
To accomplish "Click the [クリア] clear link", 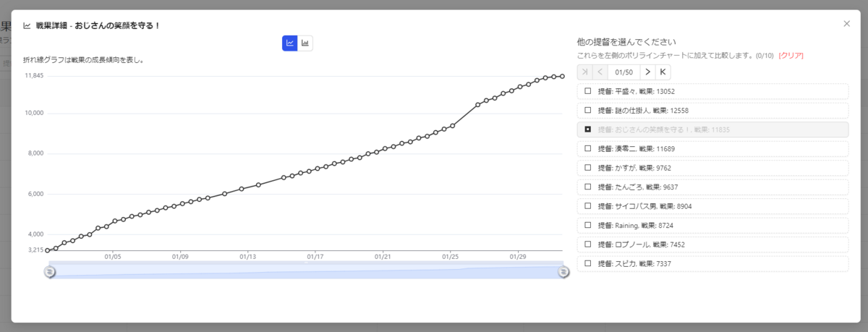I will 791,56.
